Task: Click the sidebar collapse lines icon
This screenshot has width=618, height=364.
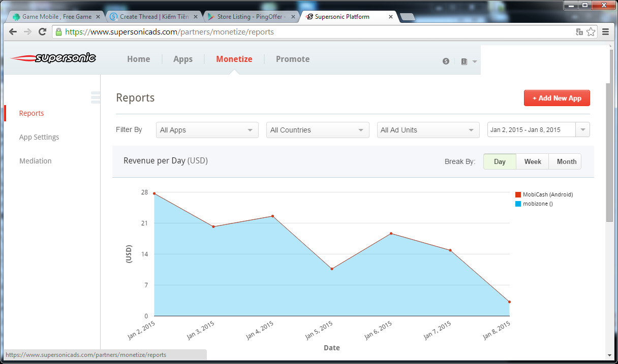Action: (x=95, y=97)
